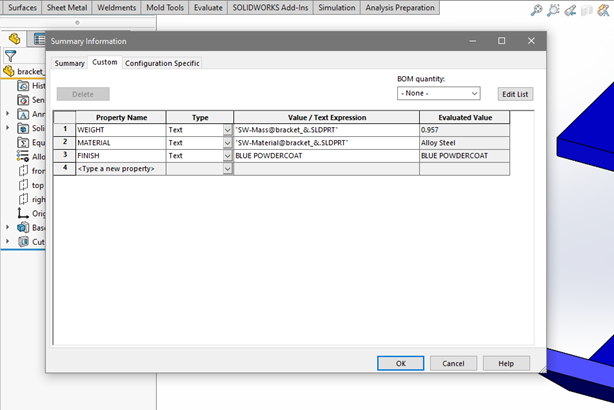
Task: Select the Equations sigma icon
Action: (x=23, y=143)
